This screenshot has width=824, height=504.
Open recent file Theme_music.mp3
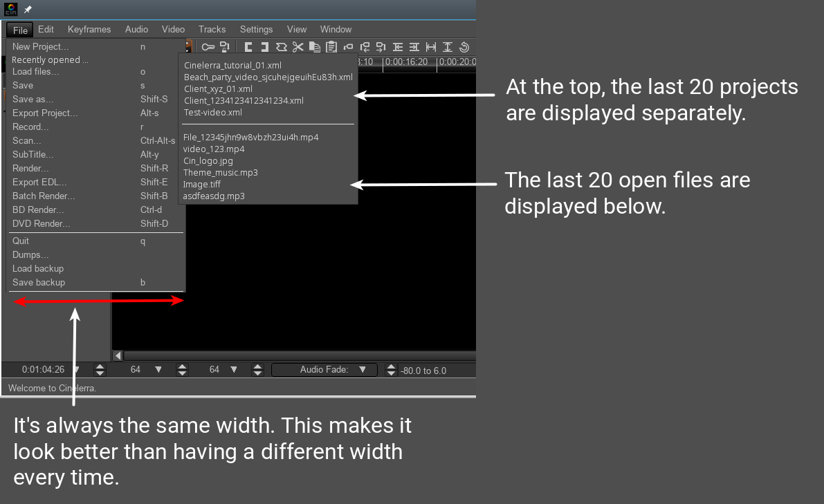[220, 172]
